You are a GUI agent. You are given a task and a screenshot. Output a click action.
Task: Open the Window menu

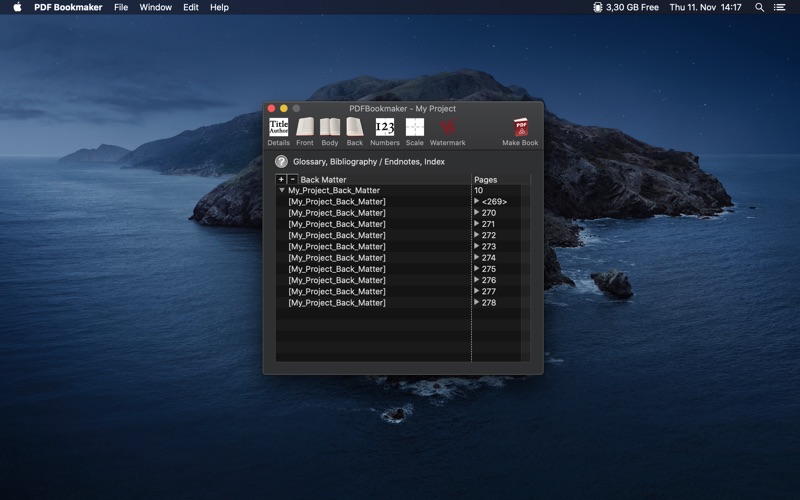156,7
